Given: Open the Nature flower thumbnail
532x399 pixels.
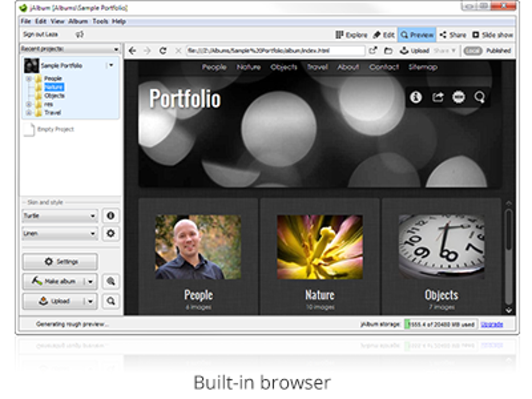Looking at the screenshot, I should pyautogui.click(x=320, y=247).
